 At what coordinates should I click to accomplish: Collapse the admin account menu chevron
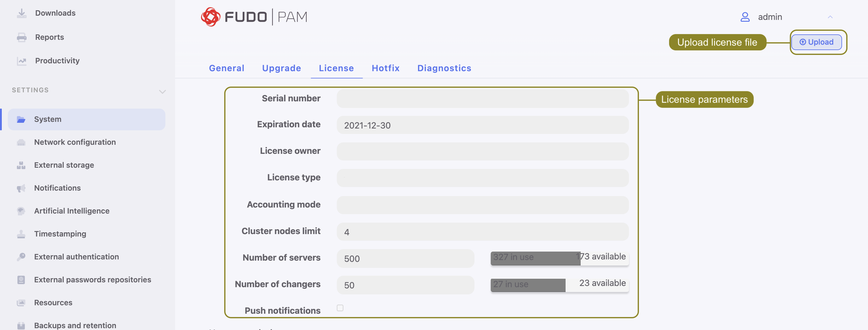point(830,17)
